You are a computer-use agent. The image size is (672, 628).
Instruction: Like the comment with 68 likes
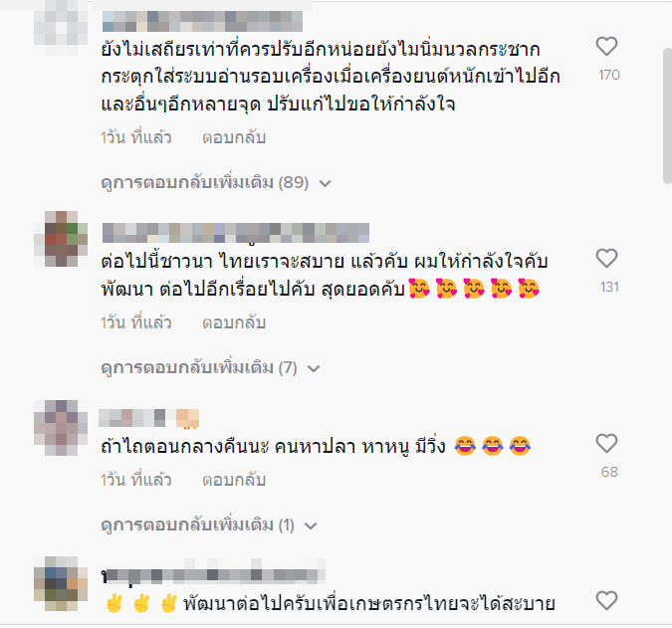click(x=606, y=443)
